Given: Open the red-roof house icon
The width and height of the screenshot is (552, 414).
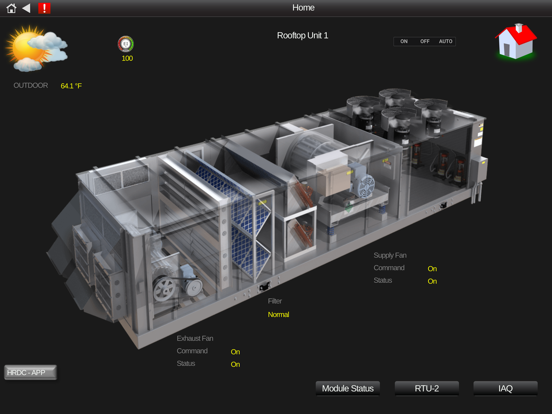Looking at the screenshot, I should pos(516,42).
